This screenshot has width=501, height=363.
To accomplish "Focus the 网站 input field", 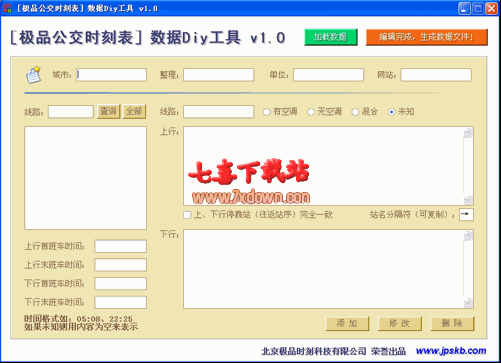I will click(x=436, y=75).
